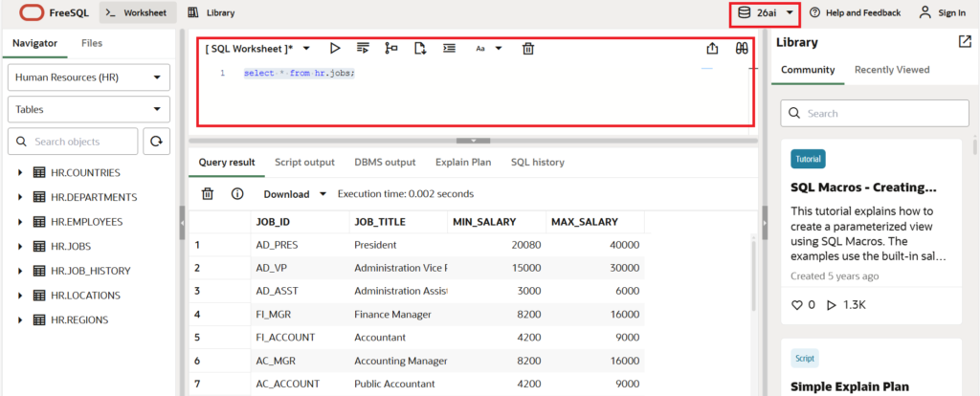Click the query result info icon
The height and width of the screenshot is (396, 980).
(x=237, y=193)
